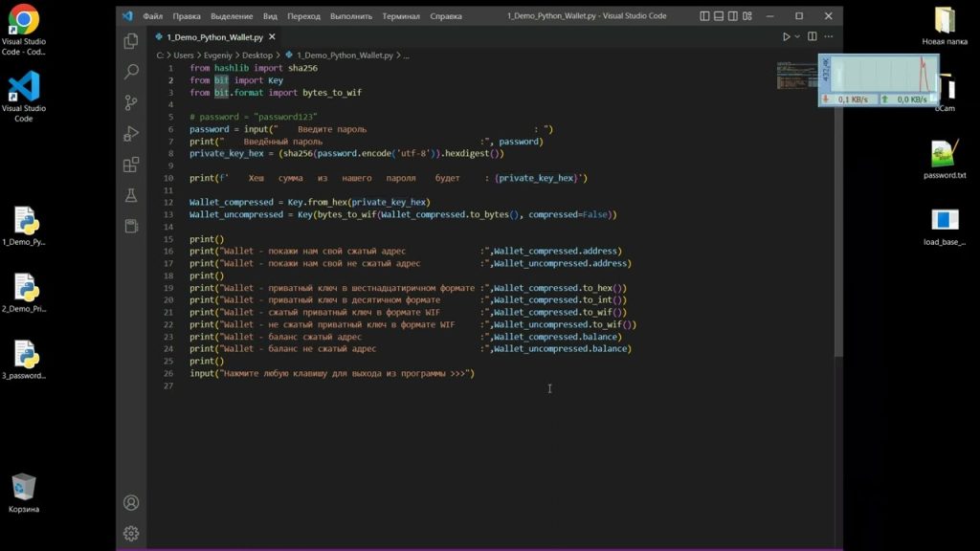Open the Explorer view in activity bar
Screen dimensions: 980x551
click(131, 41)
